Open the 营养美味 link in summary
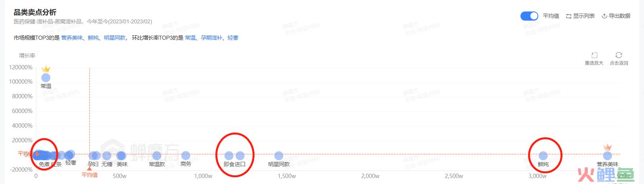The height and width of the screenshot is (184, 644). (72, 38)
